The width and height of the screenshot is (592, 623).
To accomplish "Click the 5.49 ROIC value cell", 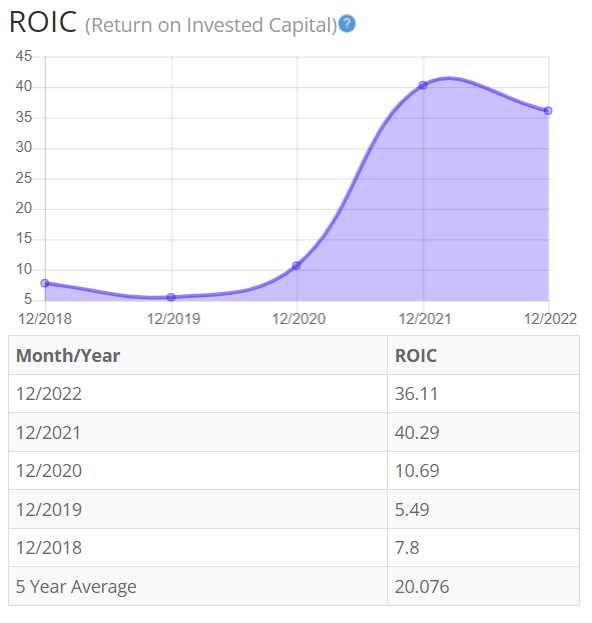I will [x=484, y=509].
